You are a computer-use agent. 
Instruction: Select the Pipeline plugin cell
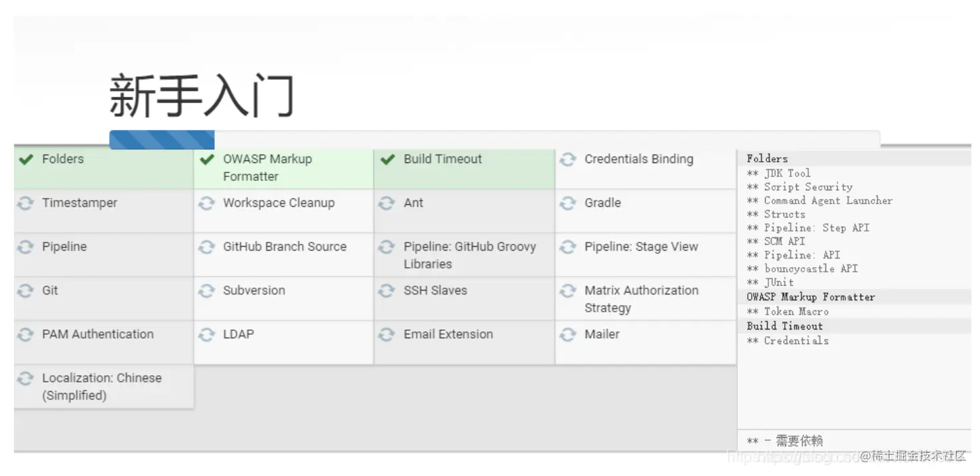pos(64,247)
